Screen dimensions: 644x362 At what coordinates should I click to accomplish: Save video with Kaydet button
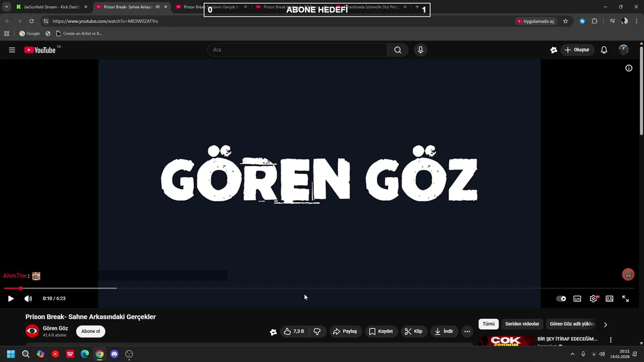pos(381,331)
